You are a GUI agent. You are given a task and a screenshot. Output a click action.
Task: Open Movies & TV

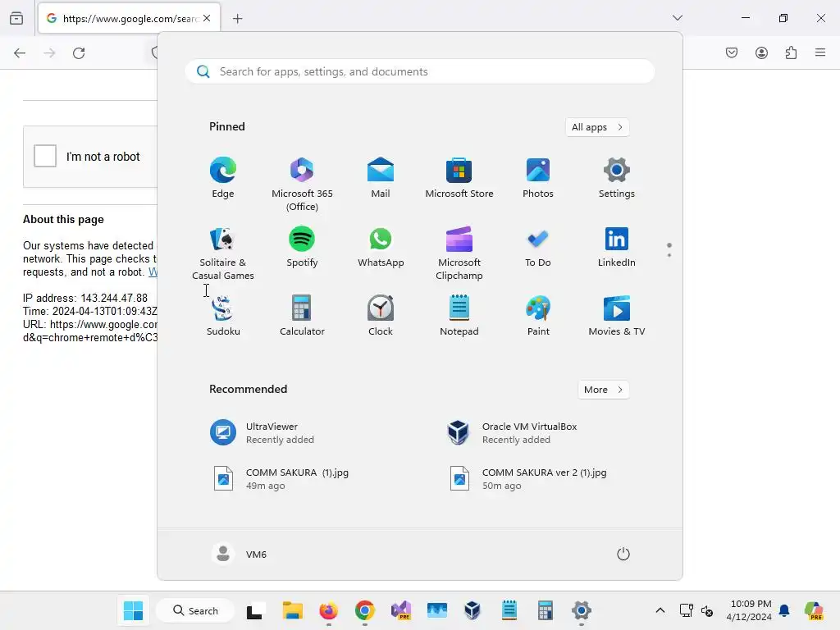pos(617,316)
